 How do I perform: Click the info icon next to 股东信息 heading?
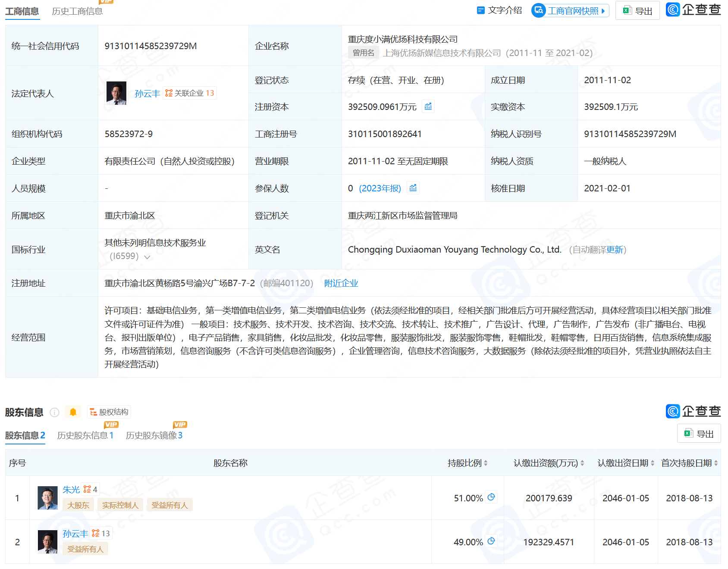54,413
